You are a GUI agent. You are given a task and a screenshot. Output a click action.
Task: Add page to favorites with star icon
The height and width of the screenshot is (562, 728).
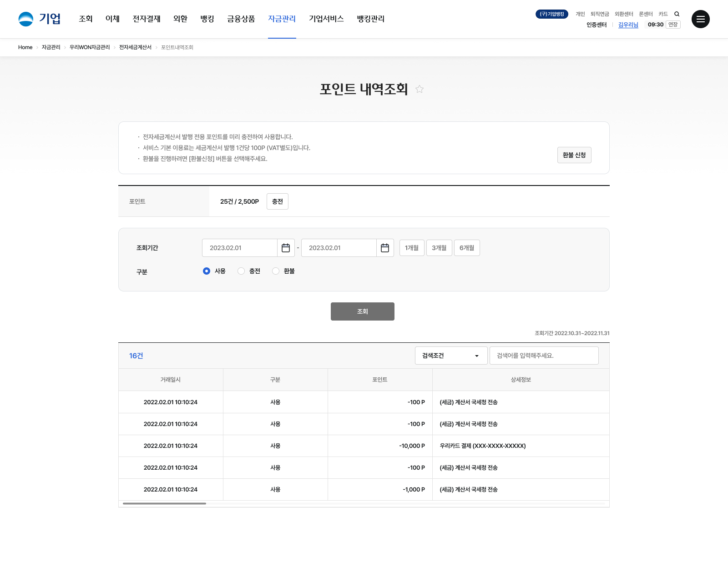click(x=420, y=89)
